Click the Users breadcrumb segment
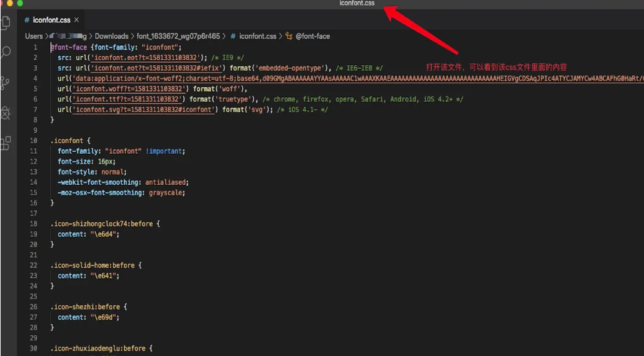Viewport: 644px width, 356px height. (34, 36)
